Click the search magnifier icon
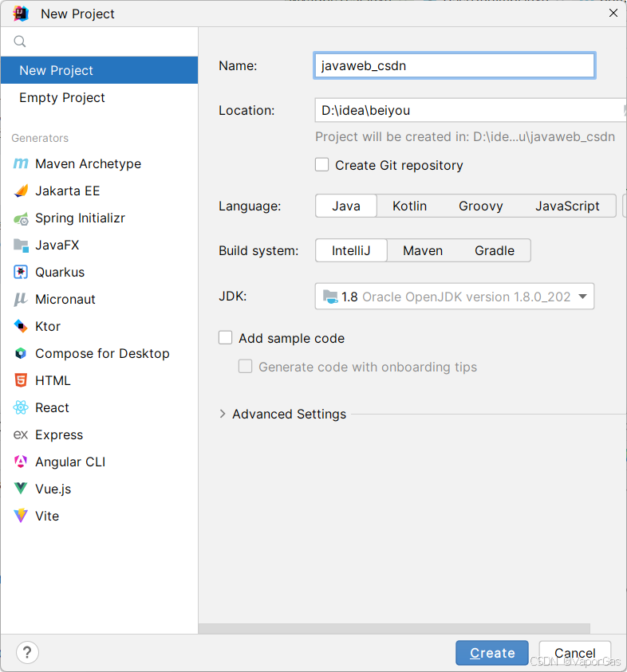Screen dimensions: 627x672 [20, 41]
